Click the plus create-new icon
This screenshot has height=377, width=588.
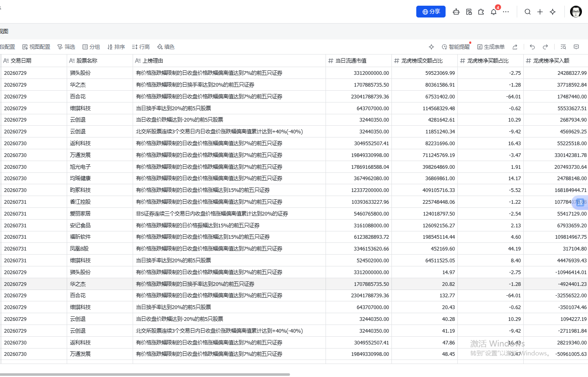pyautogui.click(x=540, y=12)
